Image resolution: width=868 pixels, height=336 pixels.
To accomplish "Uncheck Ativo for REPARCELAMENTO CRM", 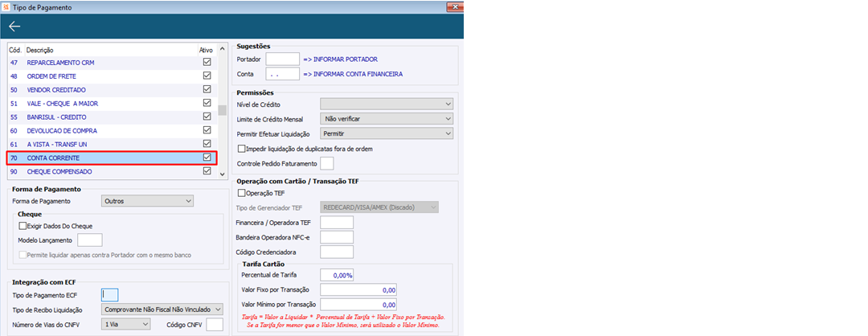I will (207, 62).
